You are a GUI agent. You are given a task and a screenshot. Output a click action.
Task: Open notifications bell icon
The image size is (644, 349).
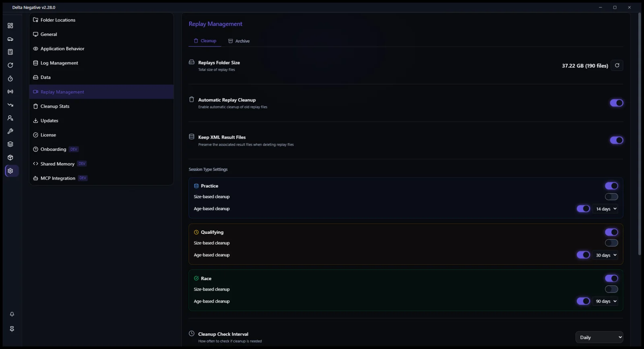(12, 314)
